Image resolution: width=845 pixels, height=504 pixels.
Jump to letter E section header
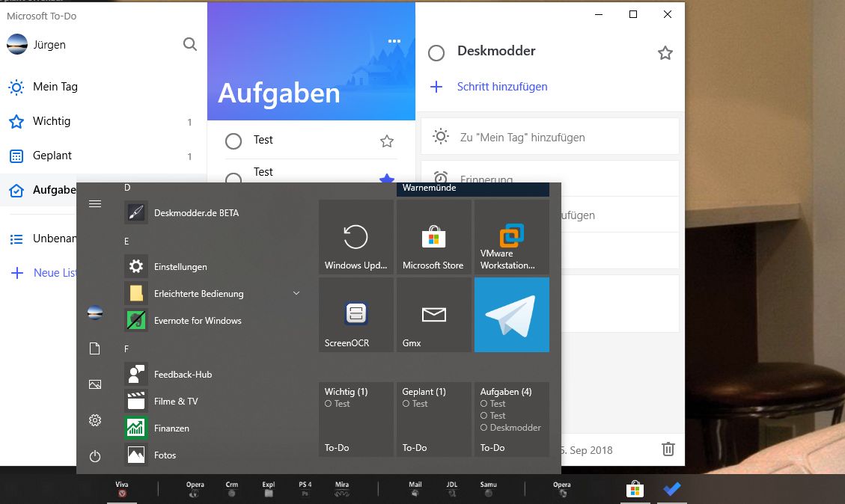coord(126,242)
